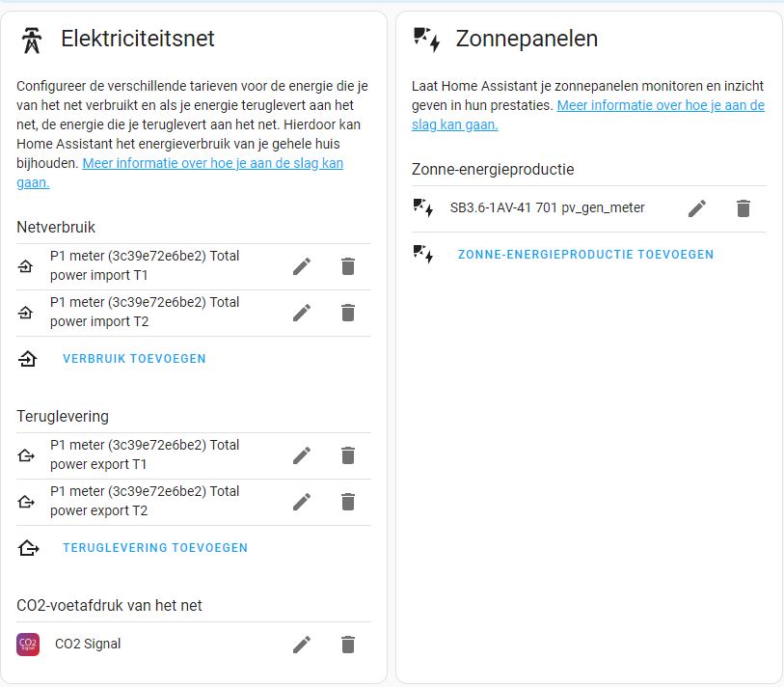This screenshot has width=784, height=687.
Task: Click the import icon next to VERBRUIK TOEVOEGEN
Action: pos(28,358)
